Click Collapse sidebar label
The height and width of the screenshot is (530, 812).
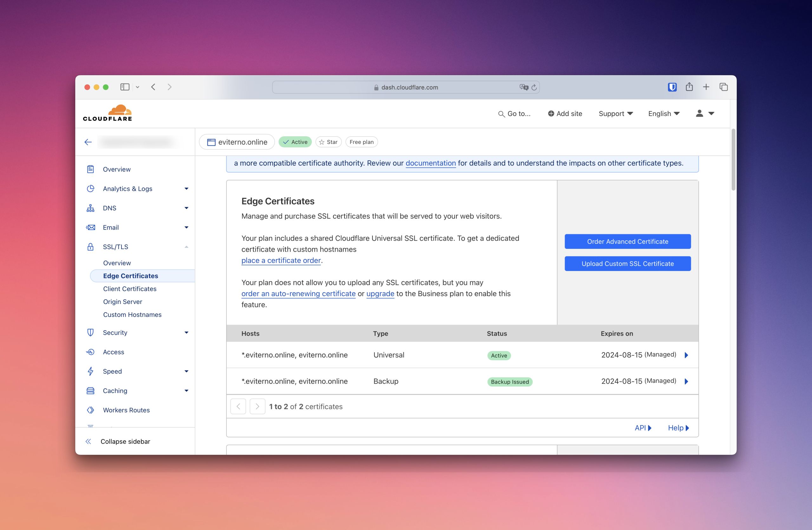pyautogui.click(x=125, y=441)
